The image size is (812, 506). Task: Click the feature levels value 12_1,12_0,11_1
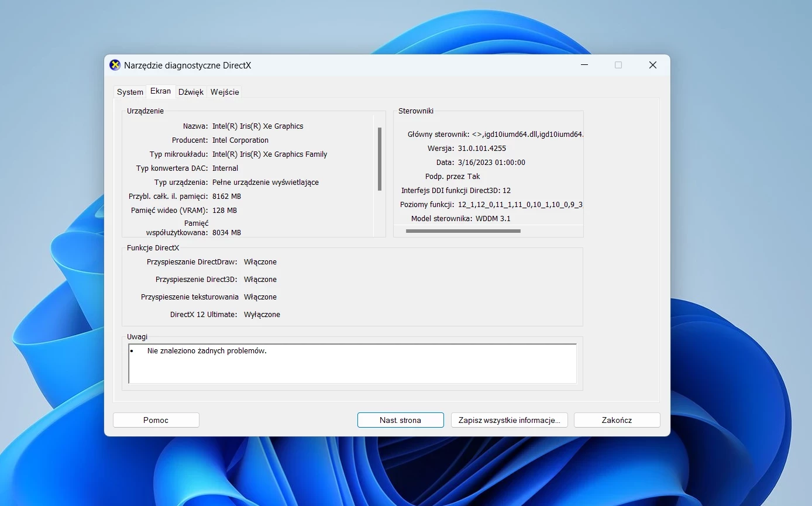pyautogui.click(x=520, y=204)
